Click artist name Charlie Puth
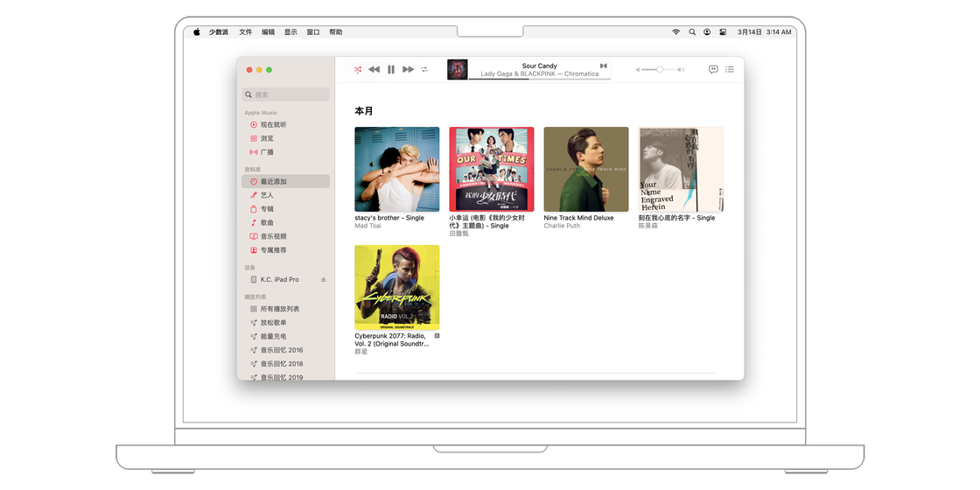980x490 pixels. (x=562, y=226)
